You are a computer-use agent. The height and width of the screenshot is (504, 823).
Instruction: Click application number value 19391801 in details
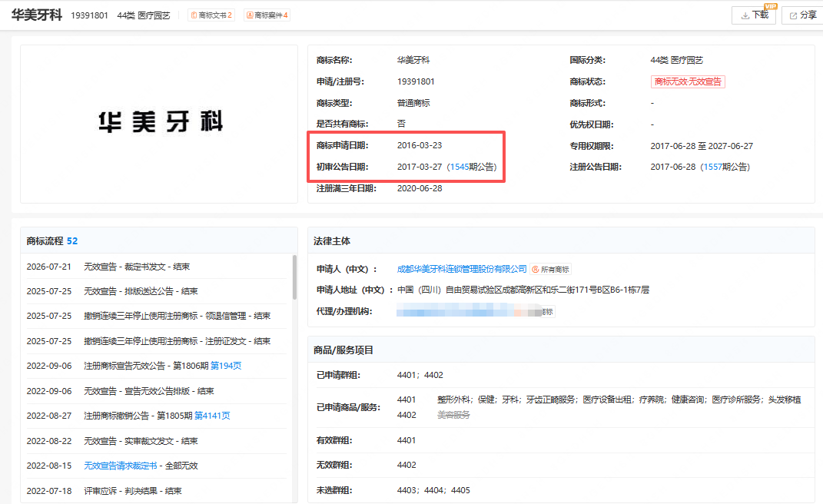(x=416, y=82)
